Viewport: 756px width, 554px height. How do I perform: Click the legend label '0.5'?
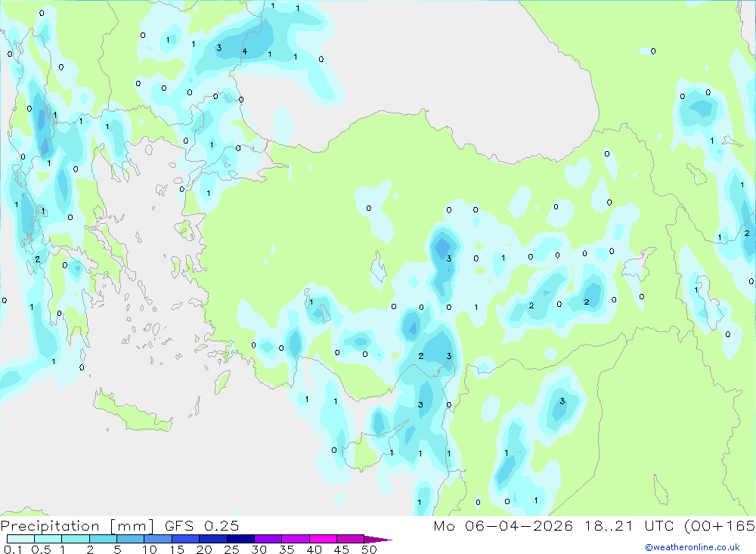click(x=41, y=549)
